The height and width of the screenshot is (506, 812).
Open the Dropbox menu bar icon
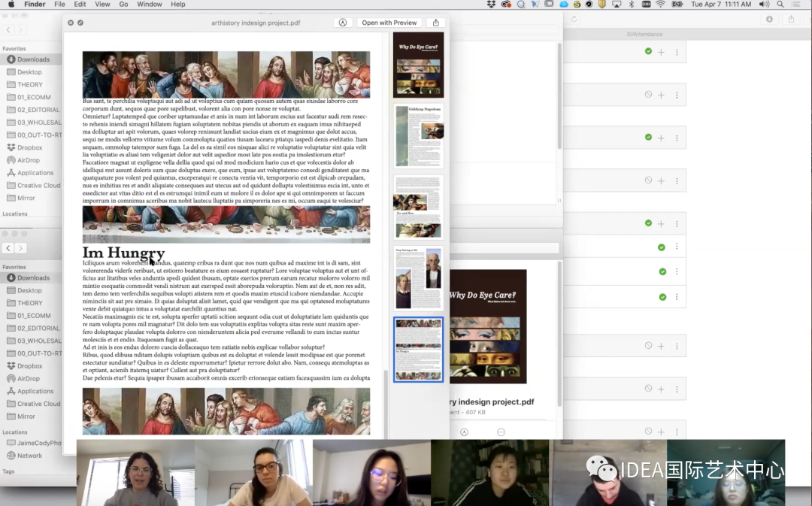491,5
